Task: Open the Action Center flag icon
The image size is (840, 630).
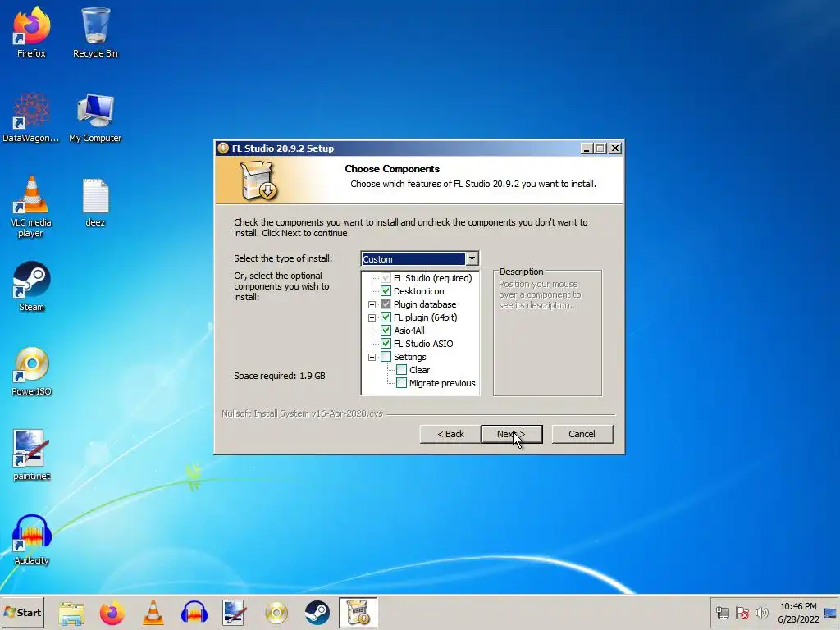Action: (742, 613)
